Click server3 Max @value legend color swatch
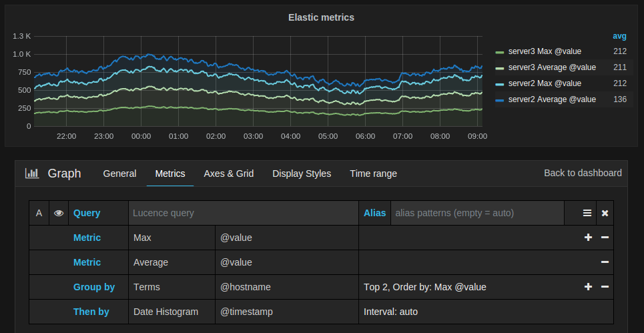 500,51
